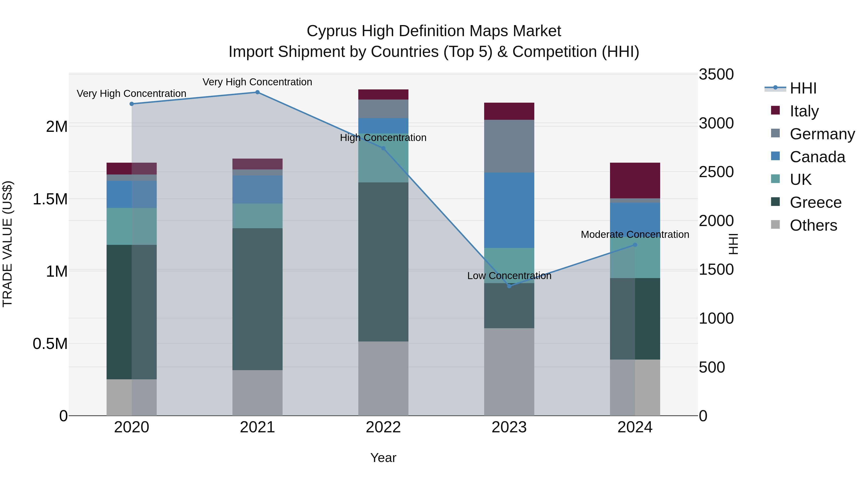Screen dimensions: 868x488
Task: Click the 0.5M left axis tick
Action: click(x=50, y=344)
